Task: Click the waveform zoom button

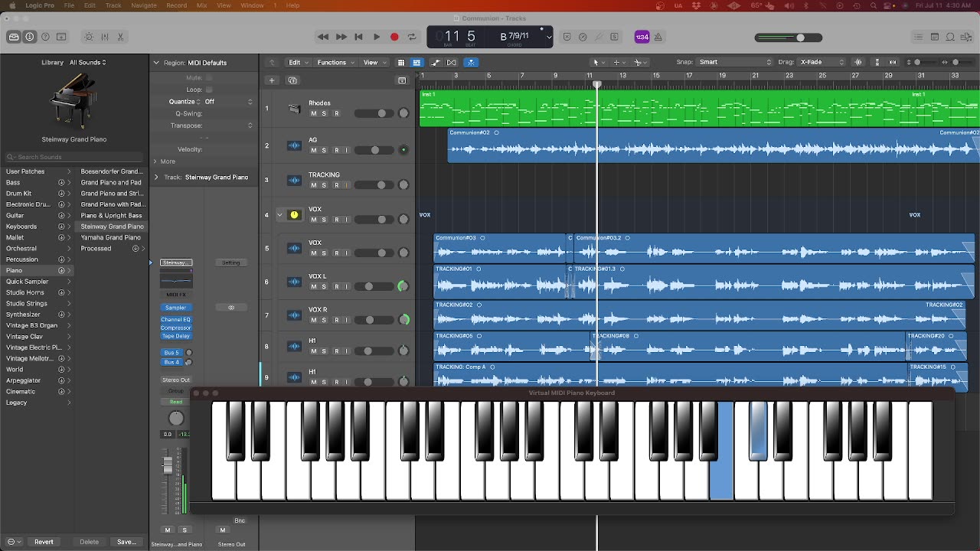Action: (857, 62)
